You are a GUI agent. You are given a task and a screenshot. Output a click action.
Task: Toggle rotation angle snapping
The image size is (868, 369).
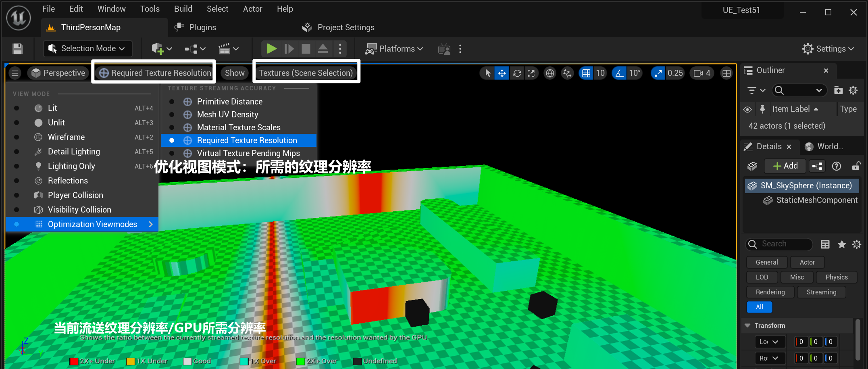point(619,73)
